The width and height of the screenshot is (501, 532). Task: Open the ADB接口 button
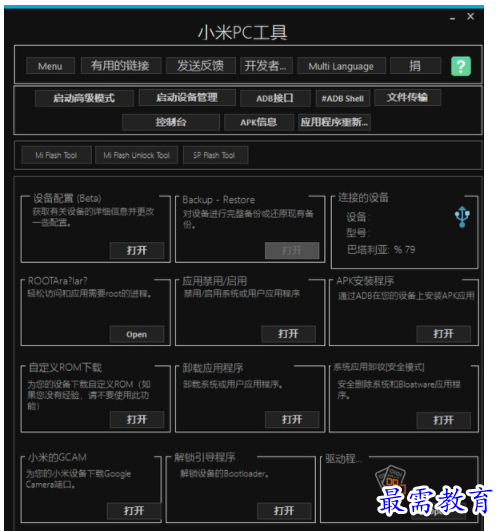point(275,98)
